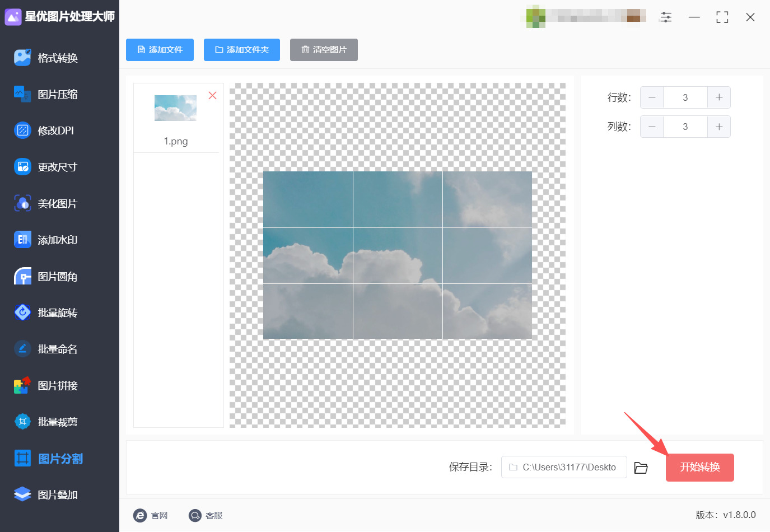Open the 图片拼接 tool

pos(45,385)
